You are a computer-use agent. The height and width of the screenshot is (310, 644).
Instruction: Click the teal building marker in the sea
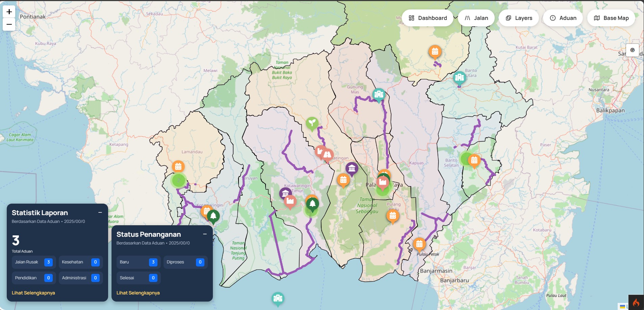point(278,298)
